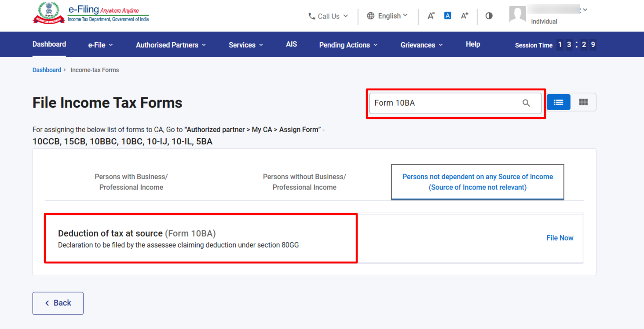Click File Now for Form 10BA

[x=560, y=238]
